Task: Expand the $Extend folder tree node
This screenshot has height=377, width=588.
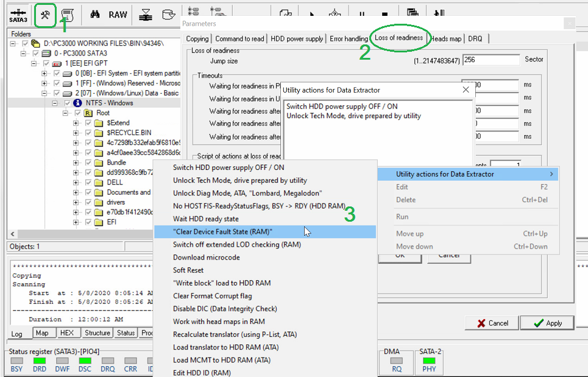Action: [76, 123]
